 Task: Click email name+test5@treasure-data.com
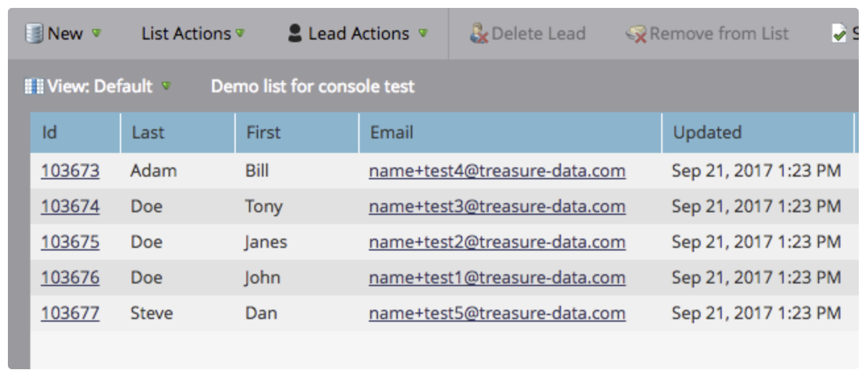coord(497,313)
